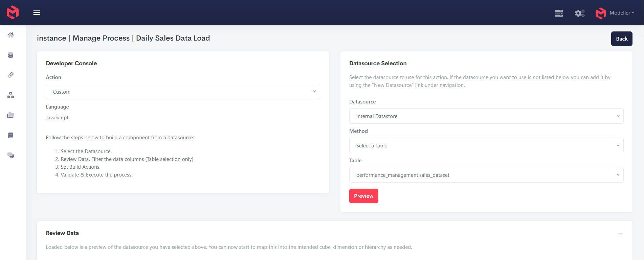The image size is (644, 260).
Task: Click the 'Method' field label
Action: click(x=358, y=131)
